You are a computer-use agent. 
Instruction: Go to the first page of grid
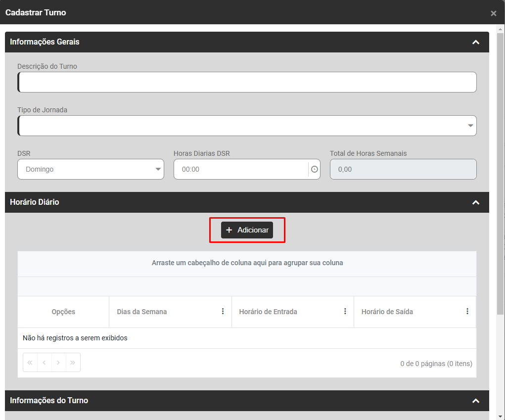click(x=30, y=363)
